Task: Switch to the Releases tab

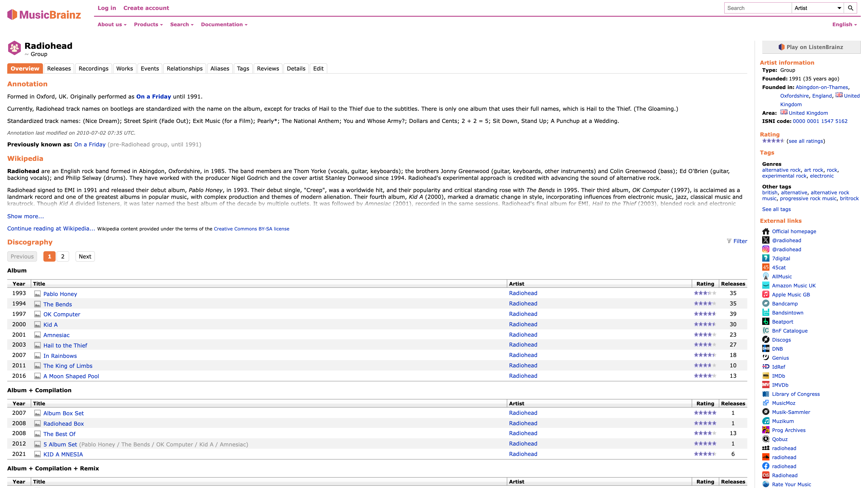Action: (x=59, y=68)
